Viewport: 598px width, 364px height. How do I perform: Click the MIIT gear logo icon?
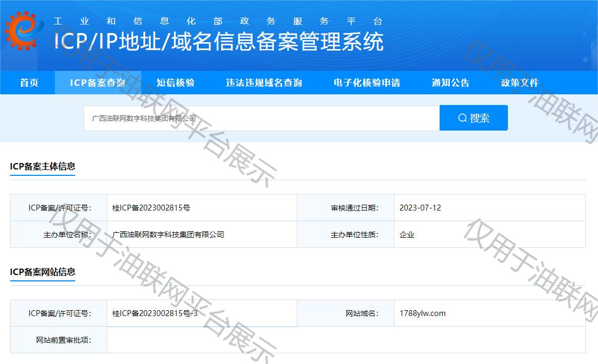pos(23,30)
